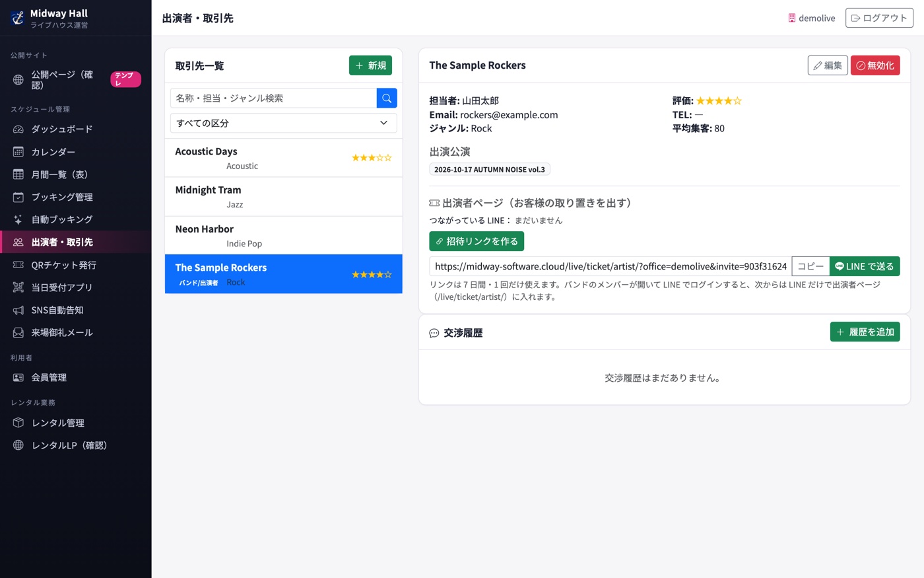Open the すべての区分 category dropdown
This screenshot has width=924, height=578.
coord(284,123)
